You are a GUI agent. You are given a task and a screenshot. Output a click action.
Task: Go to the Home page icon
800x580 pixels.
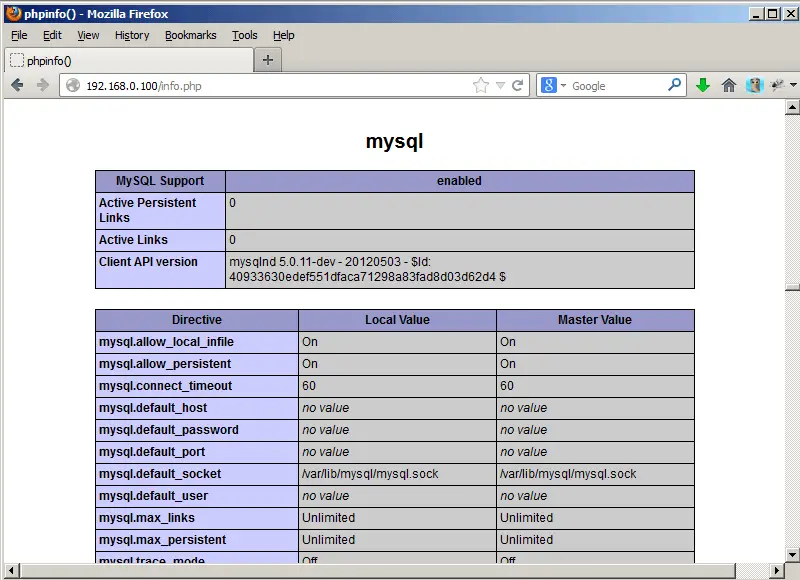click(729, 85)
